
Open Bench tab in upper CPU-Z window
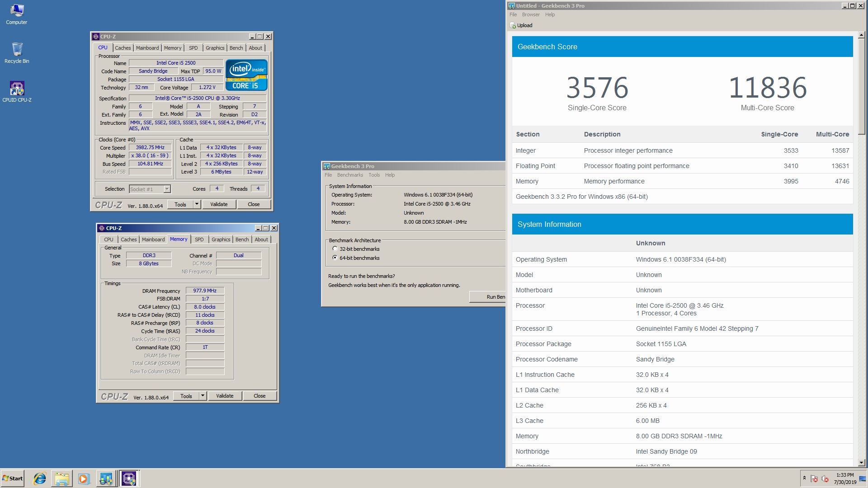[x=236, y=48]
